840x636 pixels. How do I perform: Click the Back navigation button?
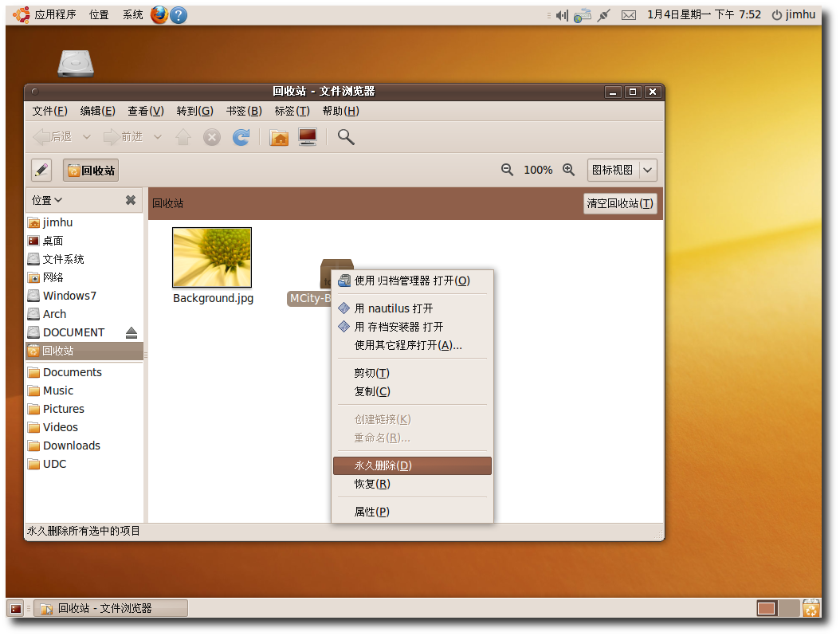tap(53, 137)
